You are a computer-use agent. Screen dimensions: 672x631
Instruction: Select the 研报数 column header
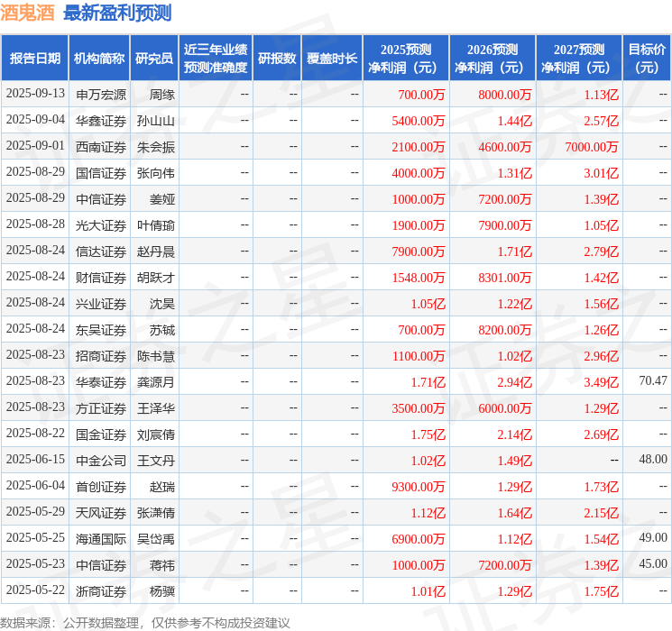pyautogui.click(x=276, y=58)
